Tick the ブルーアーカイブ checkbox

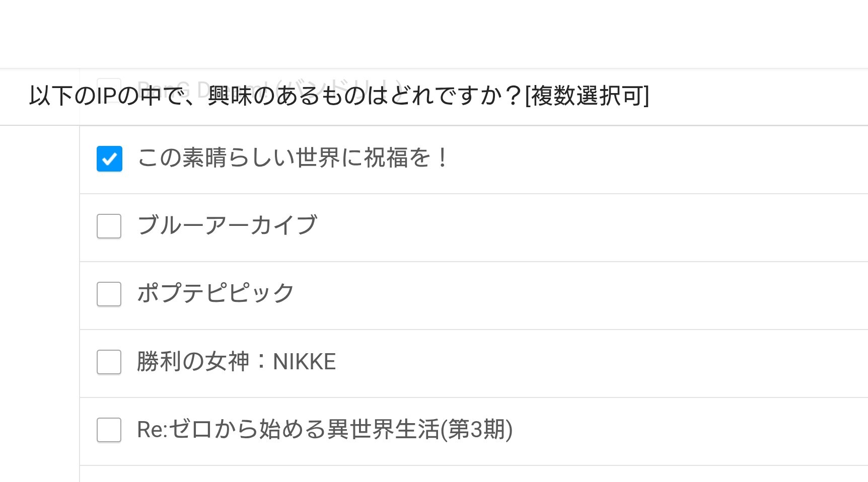[x=109, y=226]
